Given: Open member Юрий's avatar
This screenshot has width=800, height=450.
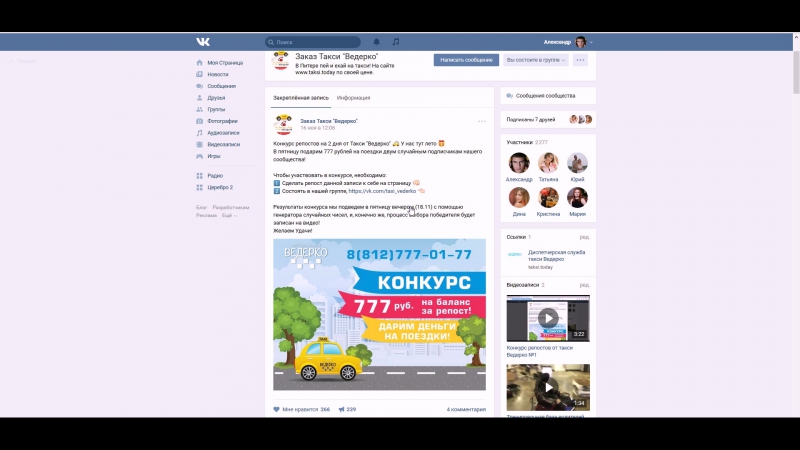Looking at the screenshot, I should point(577,163).
